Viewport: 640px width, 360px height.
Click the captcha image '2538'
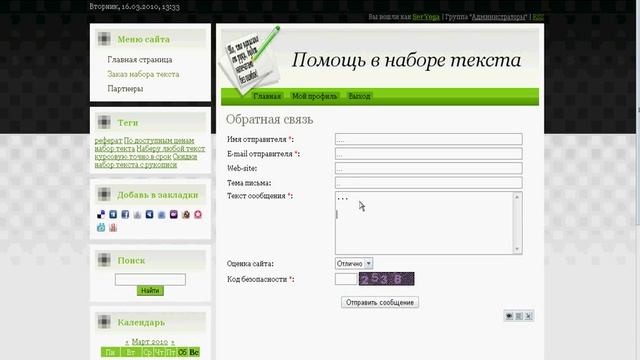point(387,279)
